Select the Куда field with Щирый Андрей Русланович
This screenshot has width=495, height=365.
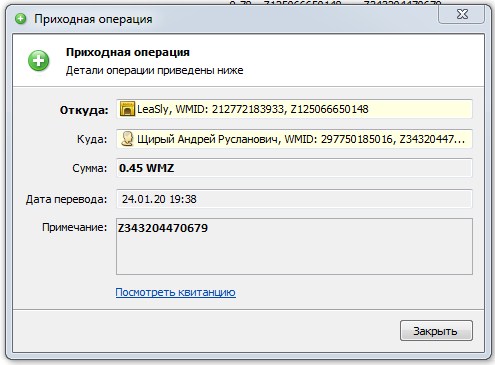(294, 139)
